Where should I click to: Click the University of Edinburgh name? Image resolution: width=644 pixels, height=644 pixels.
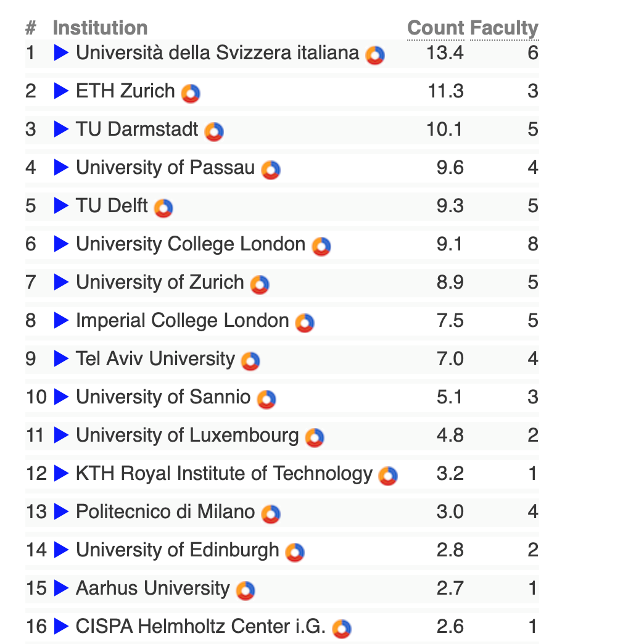177,550
